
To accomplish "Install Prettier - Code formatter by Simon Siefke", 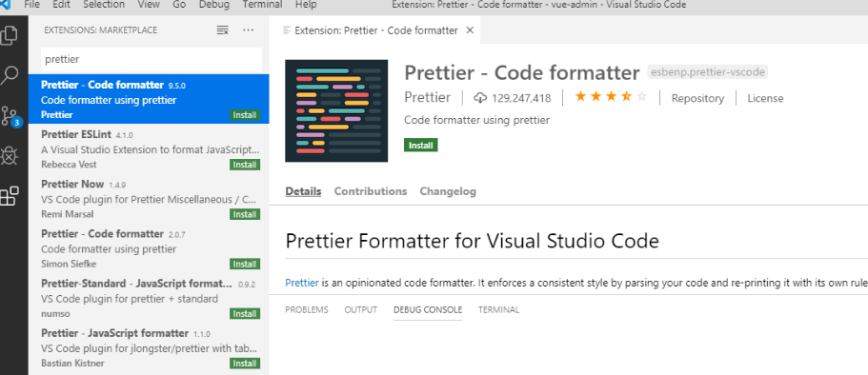I will (x=245, y=264).
